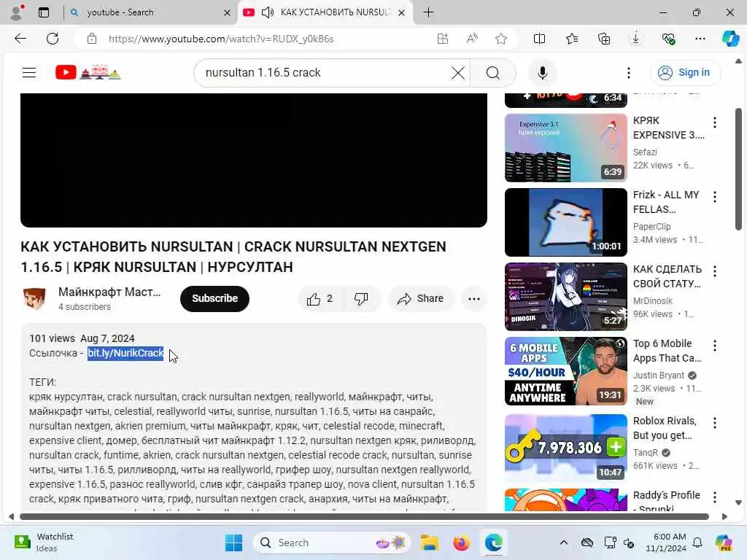This screenshot has width=747, height=560.
Task: Open options for Raddy's Profile video
Action: pyautogui.click(x=715, y=497)
